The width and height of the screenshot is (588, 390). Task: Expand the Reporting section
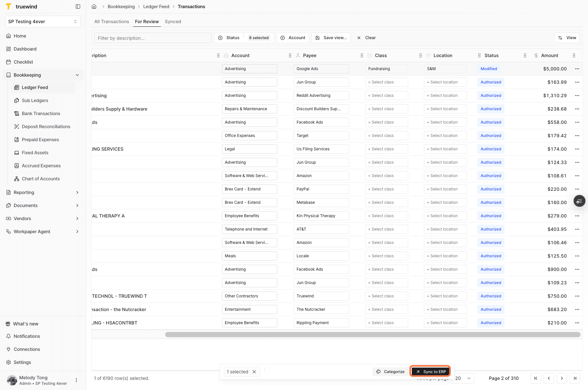(x=43, y=192)
